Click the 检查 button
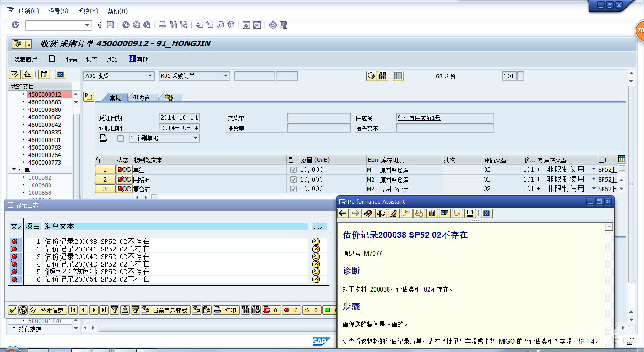The width and height of the screenshot is (644, 352). (x=91, y=59)
